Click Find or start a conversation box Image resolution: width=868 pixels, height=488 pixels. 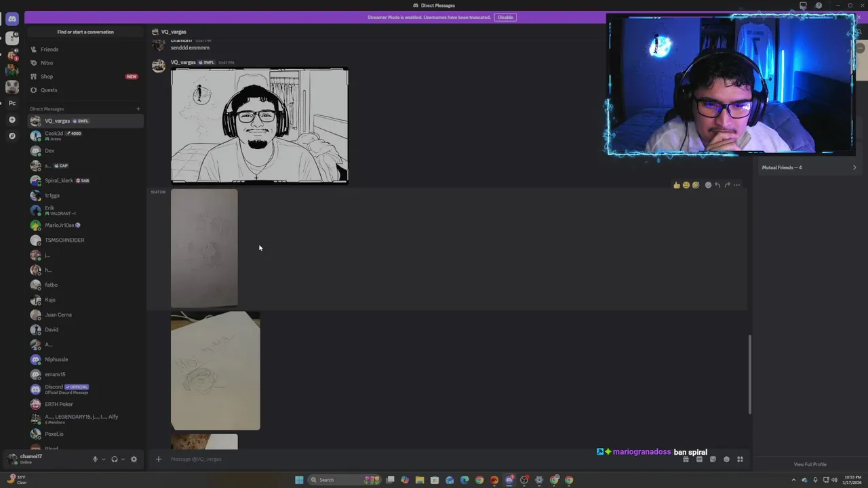85,32
